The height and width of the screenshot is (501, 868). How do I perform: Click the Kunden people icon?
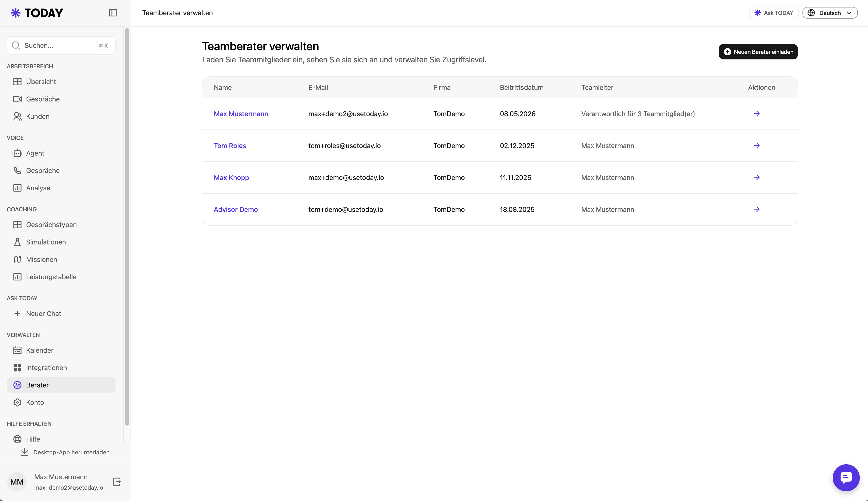tap(17, 116)
